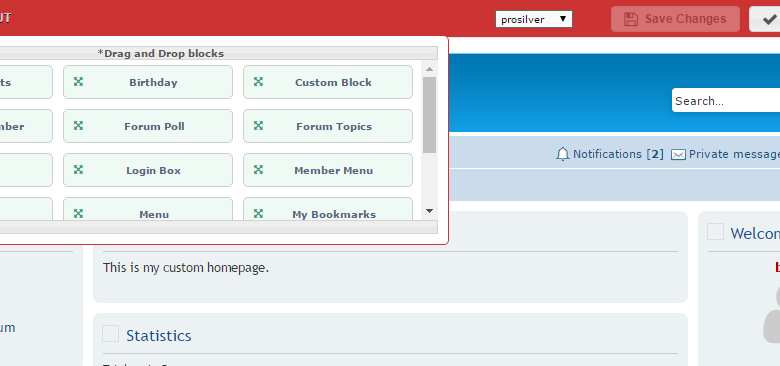Click the blocks panel scrollbar thumb
The image size is (780, 366).
429,115
